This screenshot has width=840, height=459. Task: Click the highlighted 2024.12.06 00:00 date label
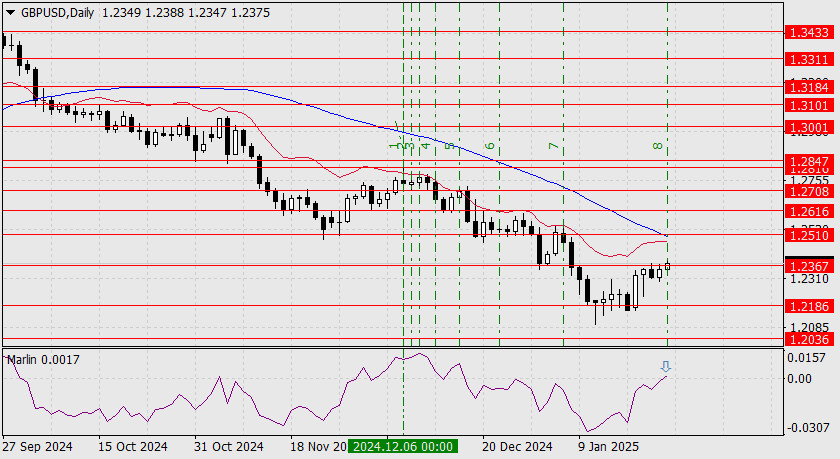coord(403,446)
